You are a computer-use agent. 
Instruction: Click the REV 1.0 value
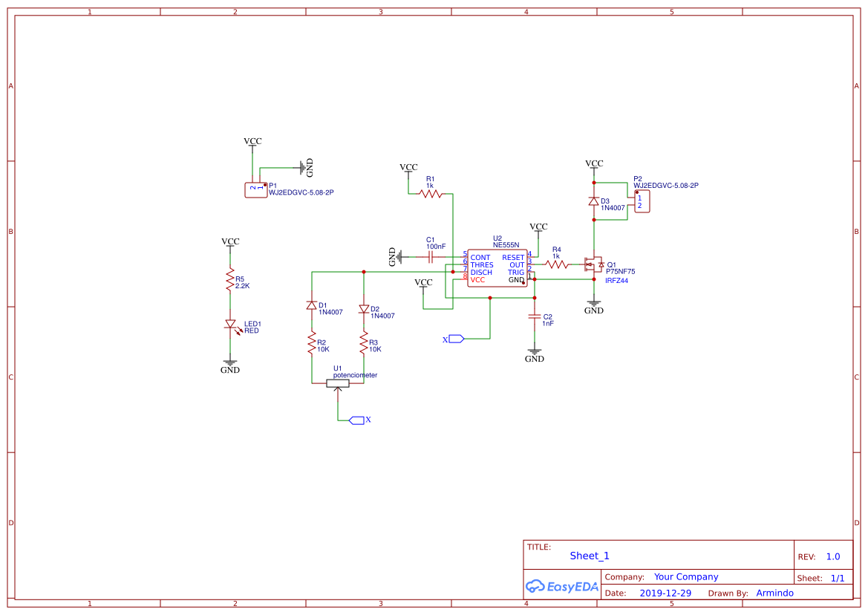point(832,556)
